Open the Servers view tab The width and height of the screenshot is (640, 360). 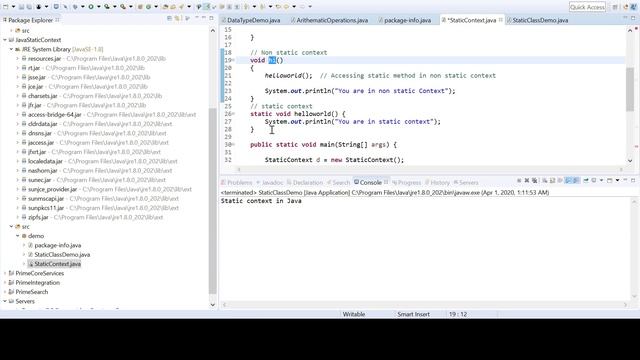(x=466, y=182)
